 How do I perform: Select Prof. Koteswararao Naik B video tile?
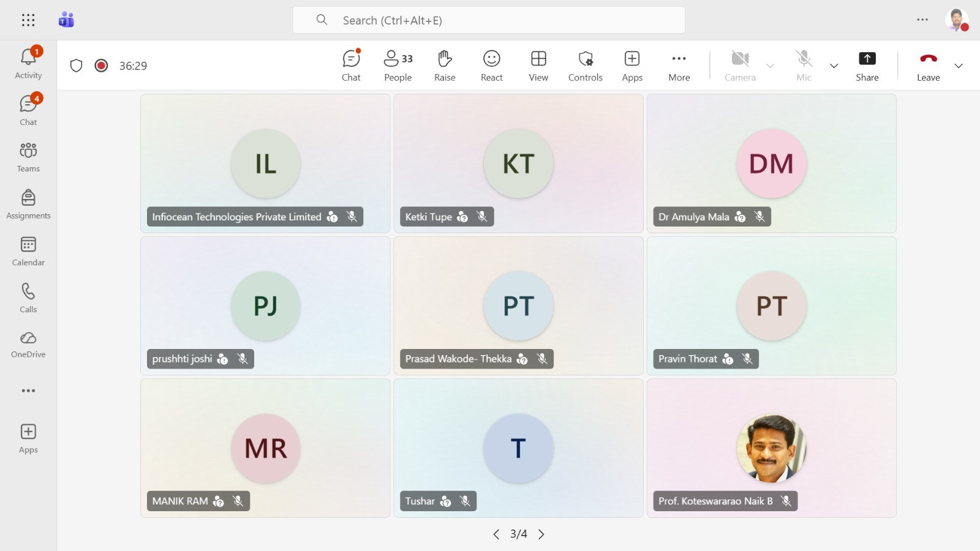(771, 448)
